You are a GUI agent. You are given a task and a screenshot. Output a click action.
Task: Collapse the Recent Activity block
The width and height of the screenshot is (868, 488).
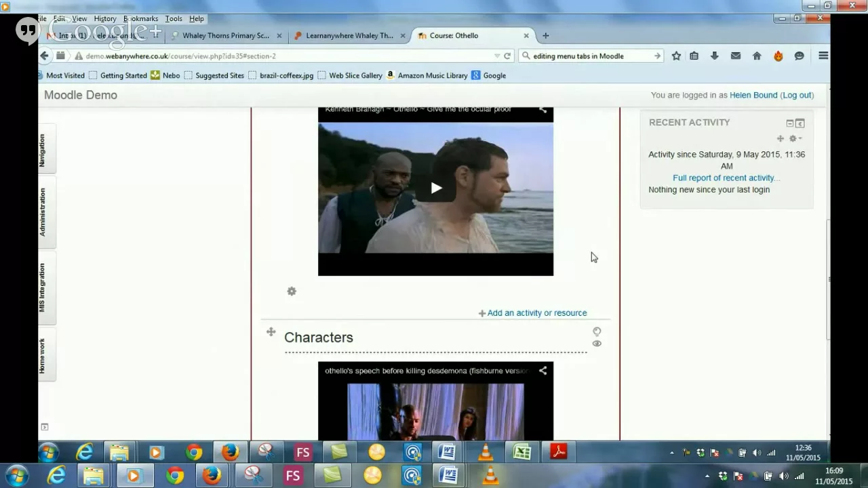(790, 123)
